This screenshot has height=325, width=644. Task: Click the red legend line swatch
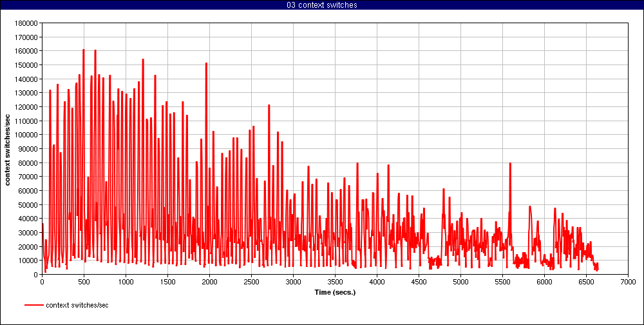(x=34, y=305)
